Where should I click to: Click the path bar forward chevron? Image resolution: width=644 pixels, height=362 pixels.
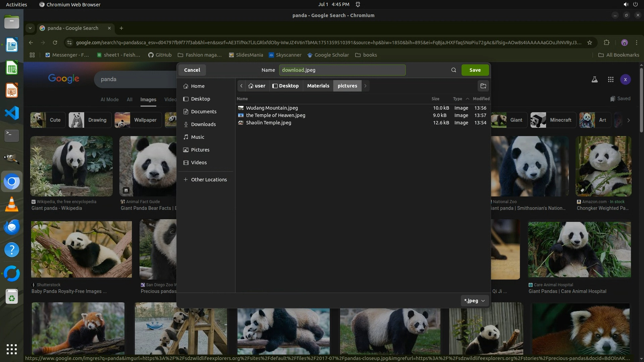tap(365, 86)
